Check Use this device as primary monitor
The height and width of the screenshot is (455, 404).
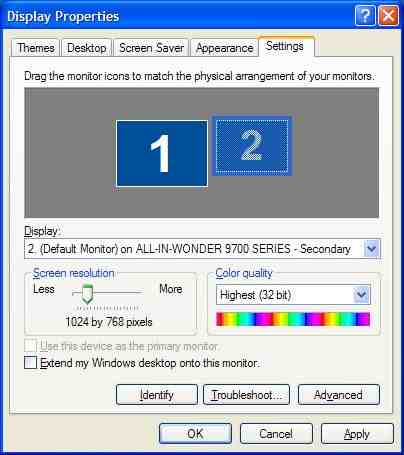coord(30,346)
